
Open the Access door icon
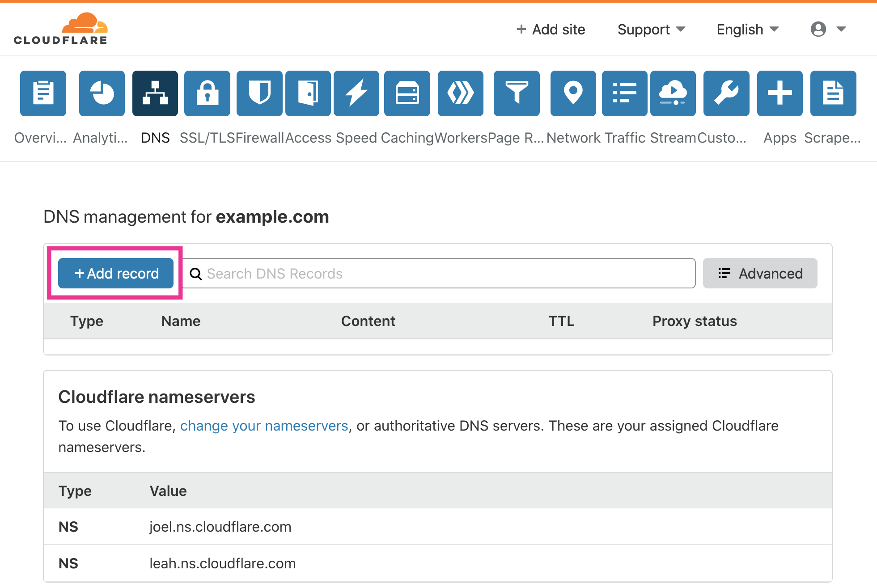[x=308, y=93]
